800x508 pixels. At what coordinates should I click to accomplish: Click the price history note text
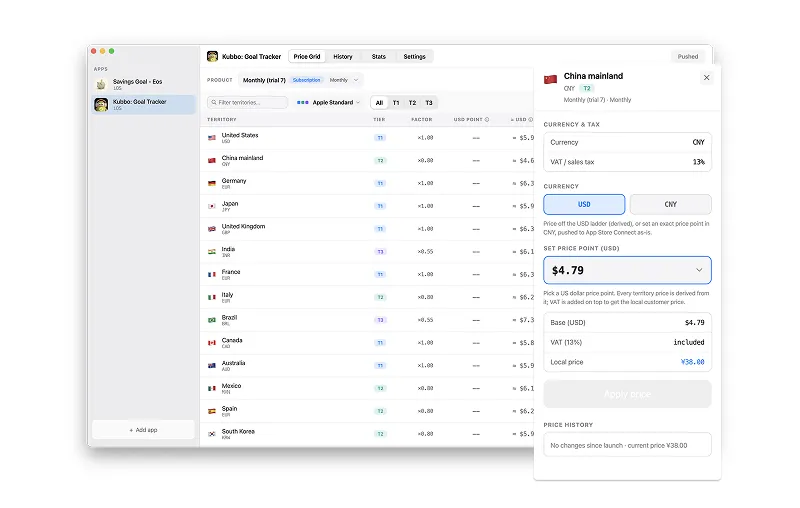coord(618,445)
